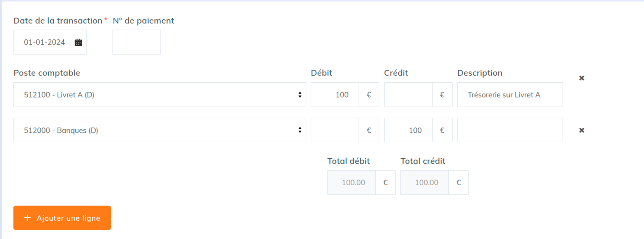This screenshot has width=644, height=239.
Task: Click the euro symbol next to Total débit
Action: click(x=386, y=183)
